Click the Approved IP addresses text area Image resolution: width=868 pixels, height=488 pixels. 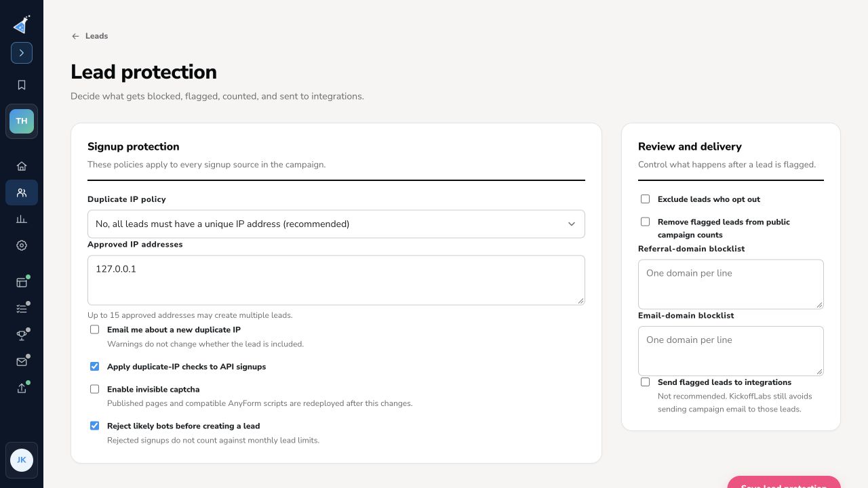(336, 280)
